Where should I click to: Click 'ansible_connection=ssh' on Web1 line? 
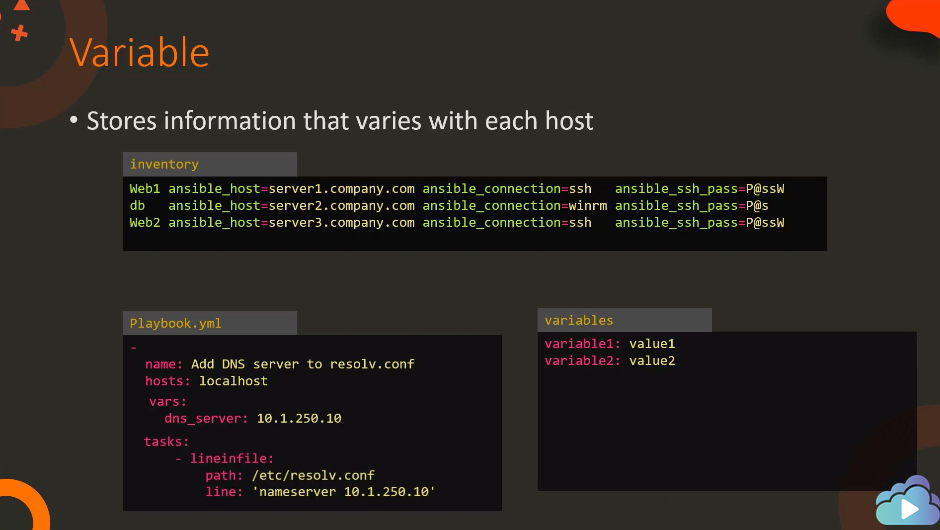coord(507,188)
